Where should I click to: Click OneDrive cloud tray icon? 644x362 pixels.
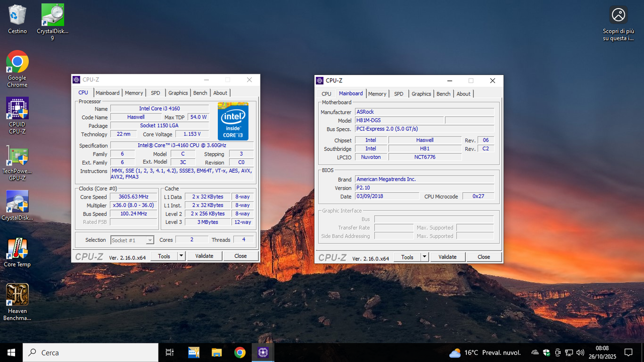tap(535, 352)
